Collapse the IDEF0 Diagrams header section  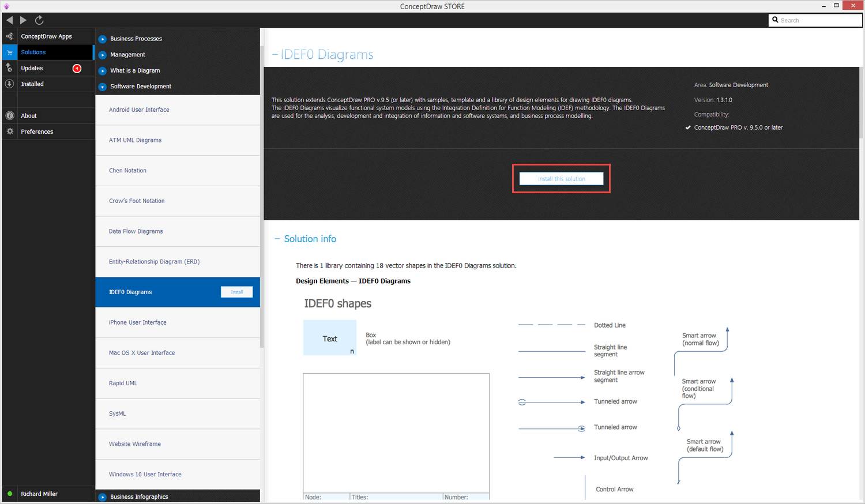275,55
